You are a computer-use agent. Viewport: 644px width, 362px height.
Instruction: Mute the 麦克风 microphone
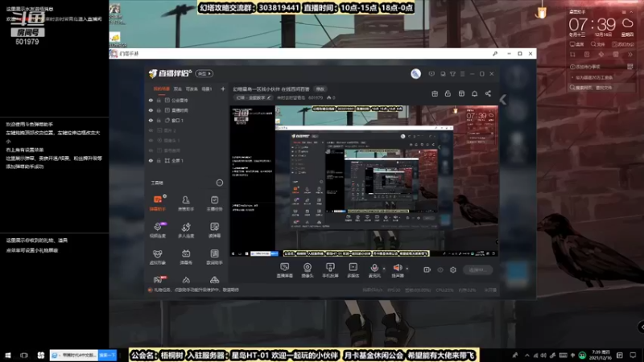[374, 270]
